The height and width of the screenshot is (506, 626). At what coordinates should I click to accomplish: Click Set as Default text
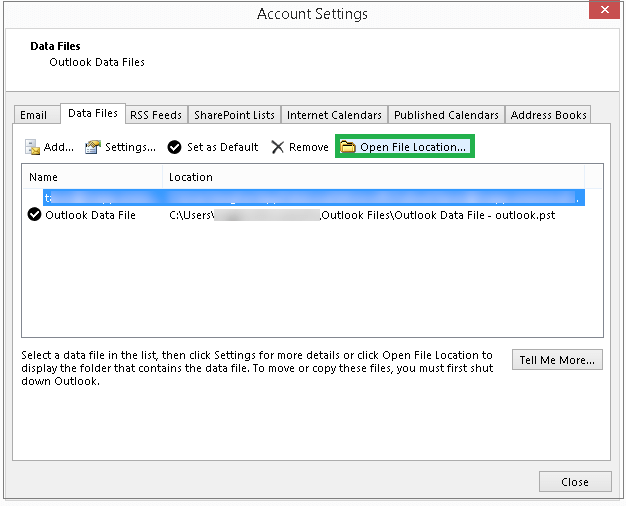(222, 147)
